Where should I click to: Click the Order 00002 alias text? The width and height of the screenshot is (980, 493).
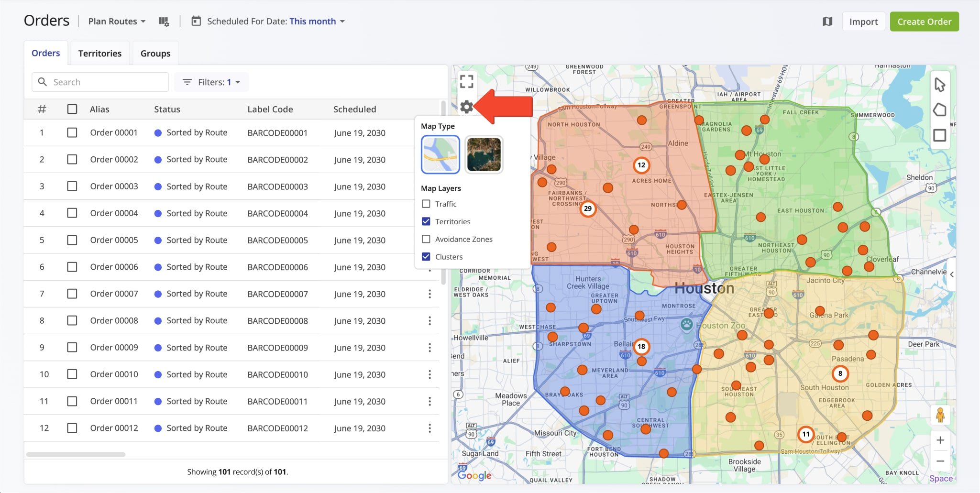pos(114,159)
